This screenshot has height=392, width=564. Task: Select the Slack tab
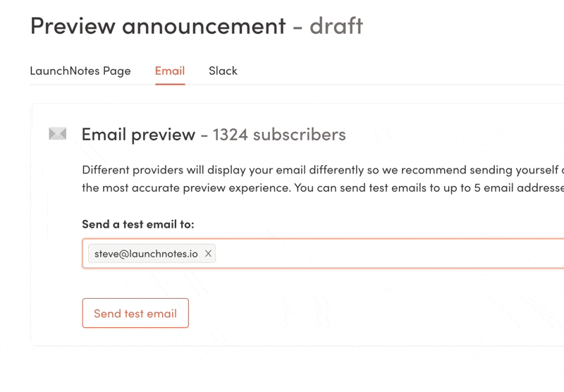click(223, 71)
